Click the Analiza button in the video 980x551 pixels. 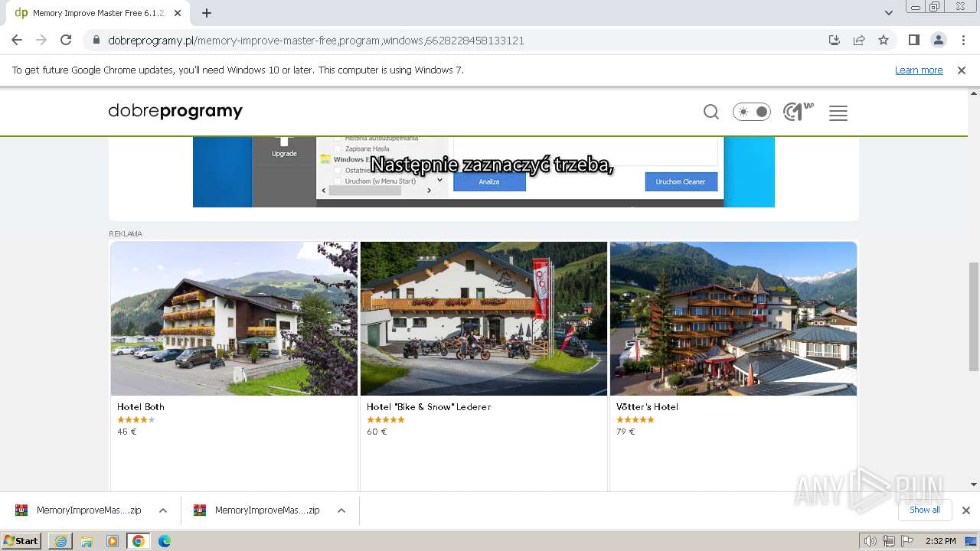tap(489, 181)
